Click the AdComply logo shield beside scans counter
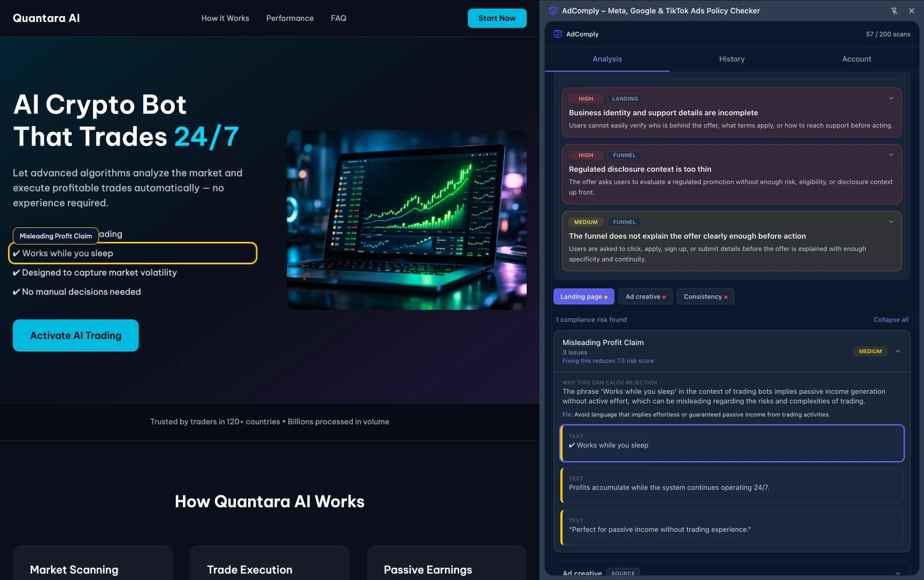924x580 pixels. pos(558,34)
